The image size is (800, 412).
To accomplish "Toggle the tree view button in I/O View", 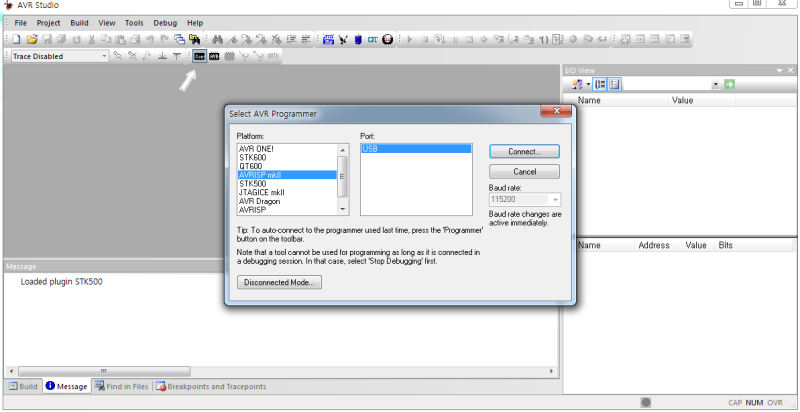I will click(x=600, y=85).
